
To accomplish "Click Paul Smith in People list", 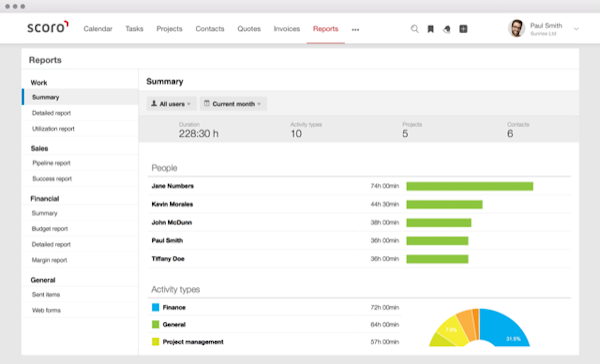I will [167, 241].
